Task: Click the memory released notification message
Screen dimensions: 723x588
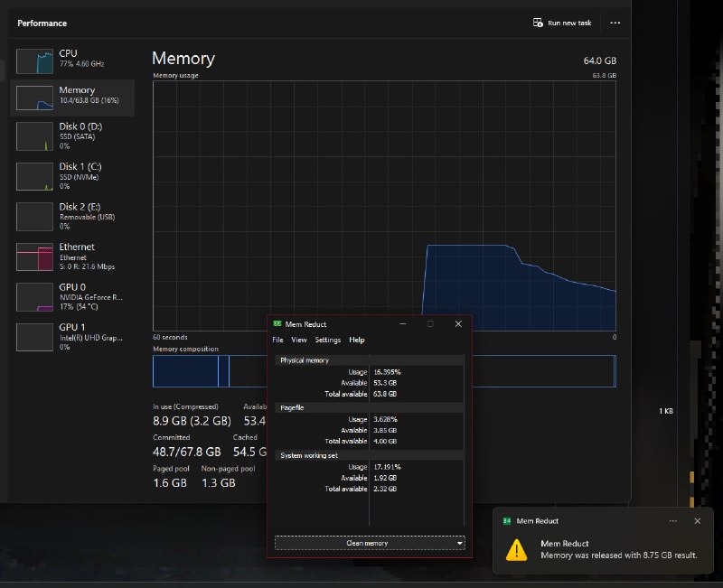Action: [618, 555]
